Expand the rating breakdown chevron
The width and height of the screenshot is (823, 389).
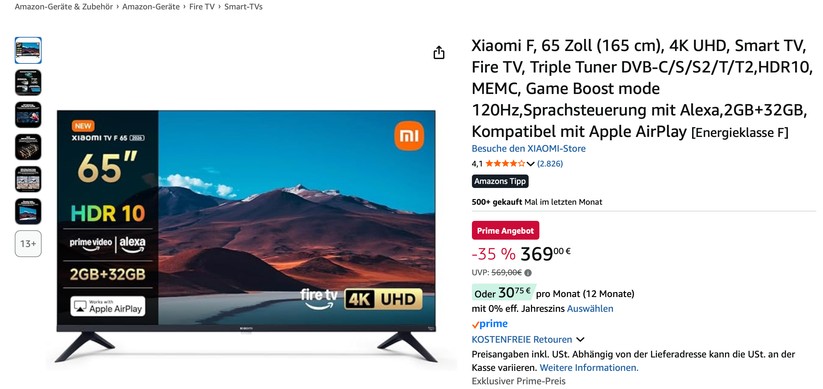pyautogui.click(x=531, y=164)
